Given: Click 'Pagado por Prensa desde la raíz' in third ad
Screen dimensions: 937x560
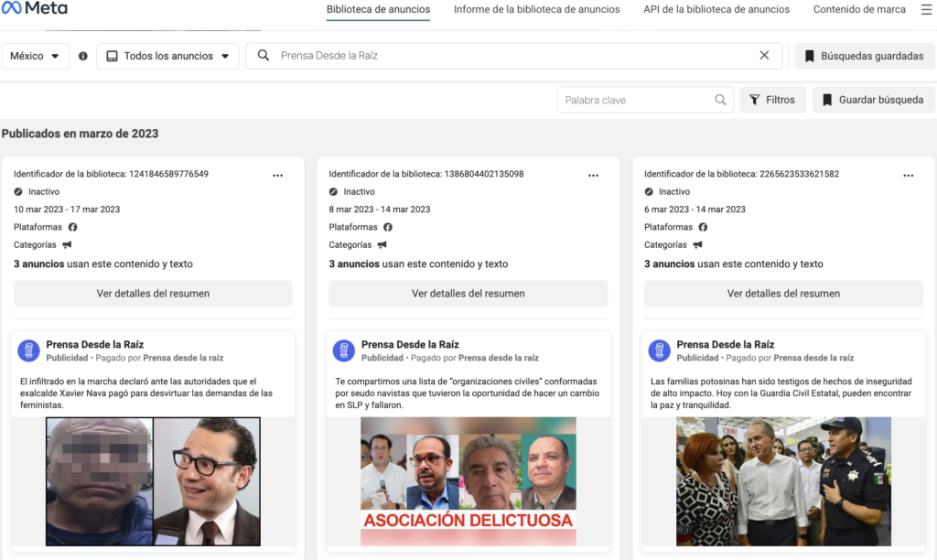Looking at the screenshot, I should click(790, 358).
